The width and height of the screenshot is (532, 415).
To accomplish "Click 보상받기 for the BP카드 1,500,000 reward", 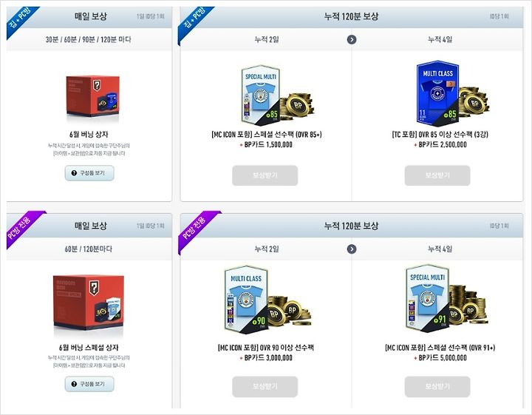I will tap(265, 175).
